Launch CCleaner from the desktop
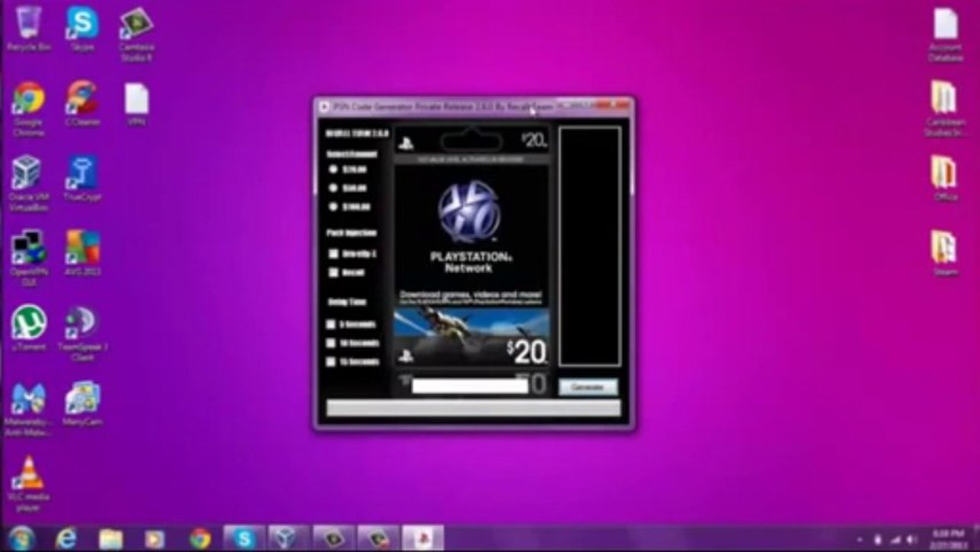 82,103
